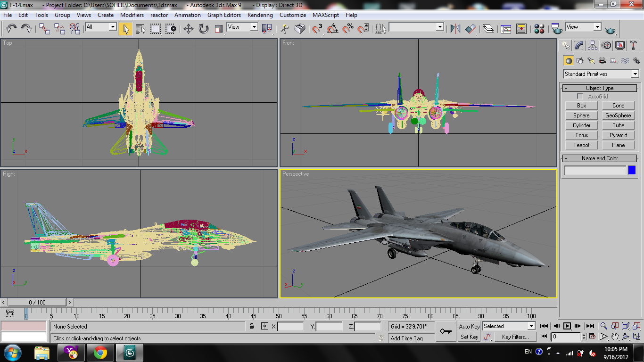Open the Modifiers menu
Viewport: 644px width, 362px height.
(132, 15)
